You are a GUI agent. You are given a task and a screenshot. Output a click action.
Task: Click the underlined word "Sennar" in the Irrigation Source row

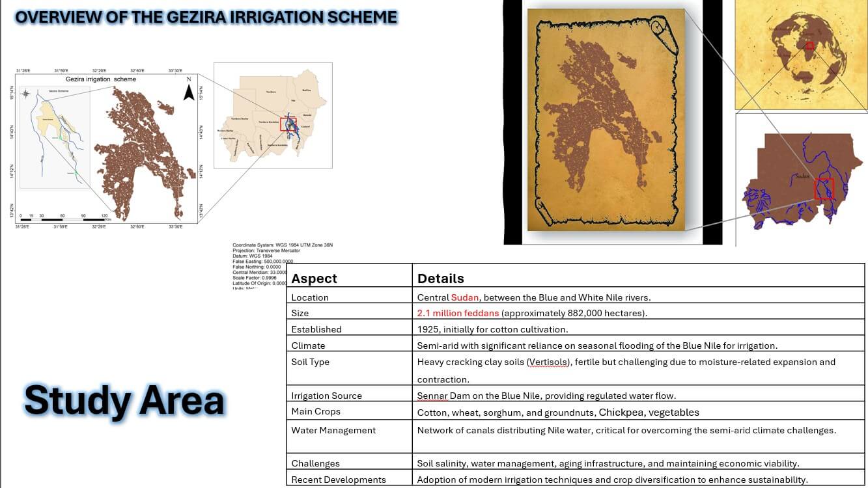432,396
